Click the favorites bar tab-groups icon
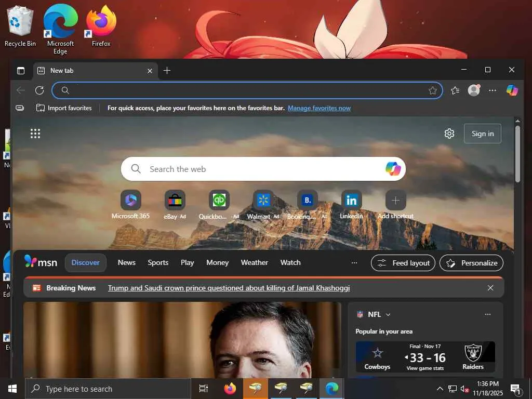 pyautogui.click(x=20, y=108)
